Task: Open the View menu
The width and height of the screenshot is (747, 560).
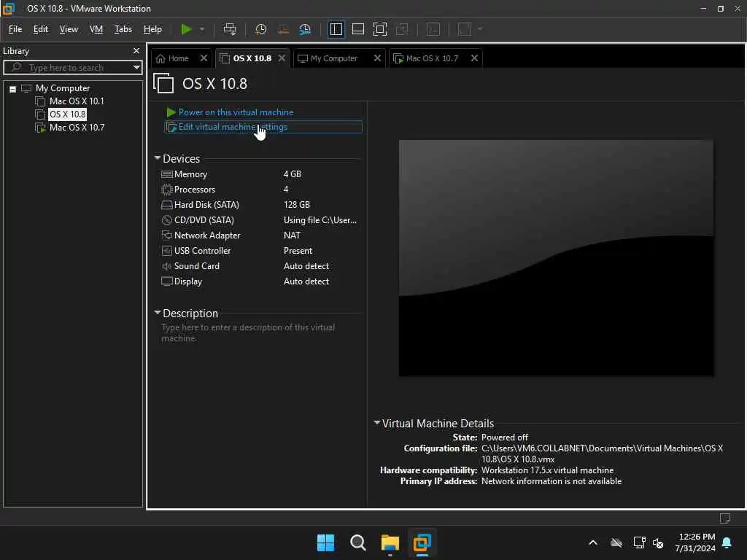Action: tap(69, 29)
